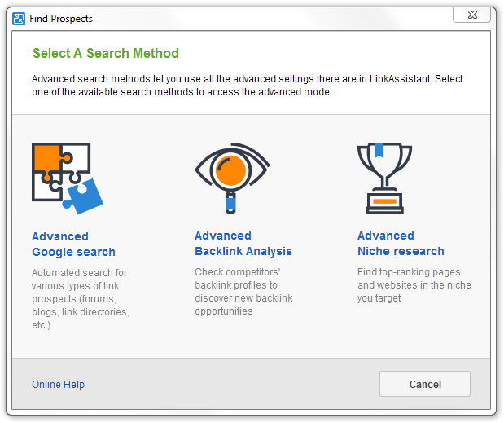Click the Find Prospects window title text
This screenshot has width=504, height=423.
[x=61, y=19]
